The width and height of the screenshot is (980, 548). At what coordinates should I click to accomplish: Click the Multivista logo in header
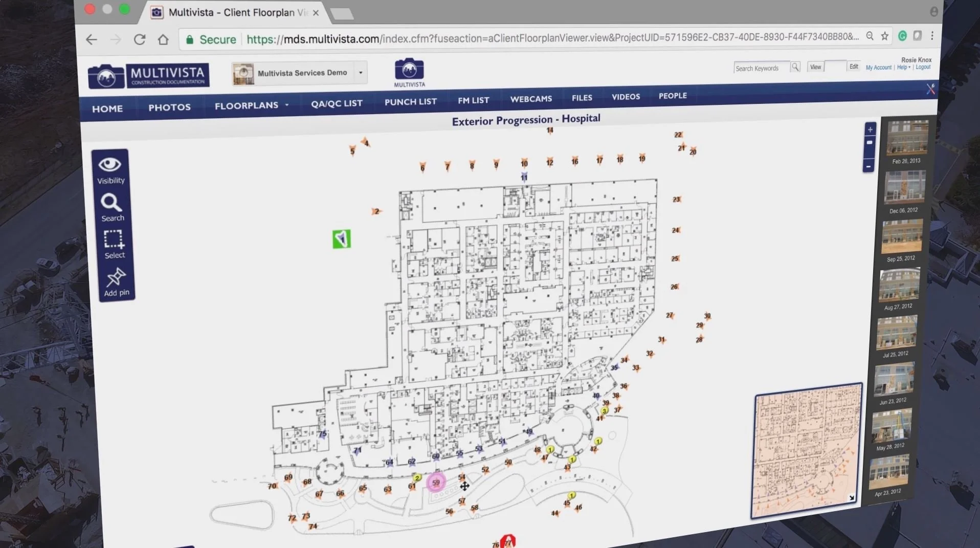point(148,76)
